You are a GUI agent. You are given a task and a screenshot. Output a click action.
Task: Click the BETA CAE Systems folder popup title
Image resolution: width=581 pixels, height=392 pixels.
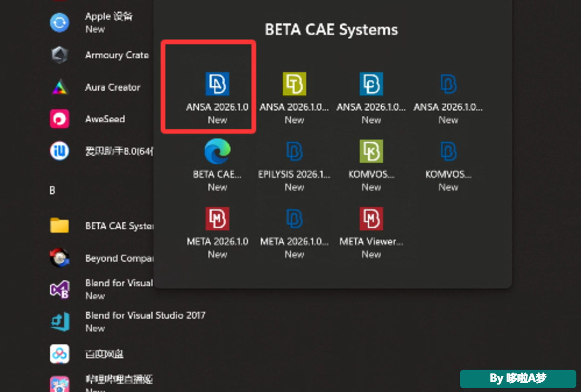pos(331,30)
